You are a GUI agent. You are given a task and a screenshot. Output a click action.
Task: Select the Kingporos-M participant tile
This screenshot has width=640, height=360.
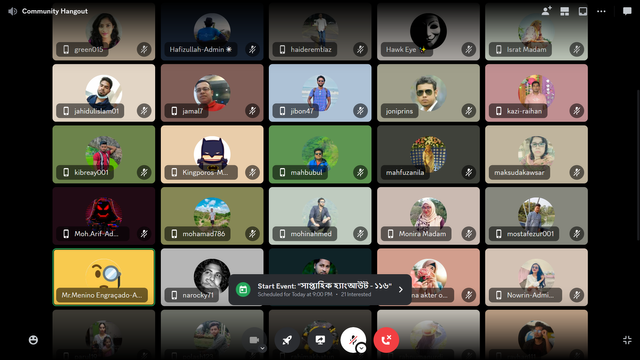(212, 154)
